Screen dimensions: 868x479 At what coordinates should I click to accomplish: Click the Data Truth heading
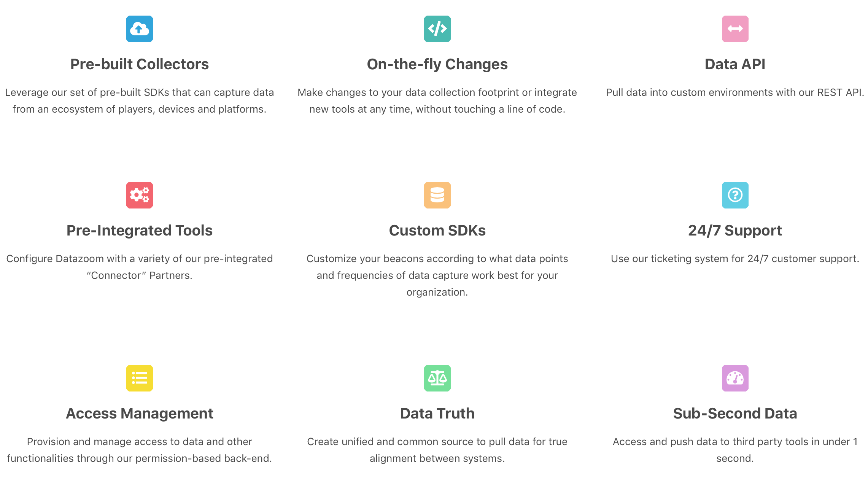point(437,414)
